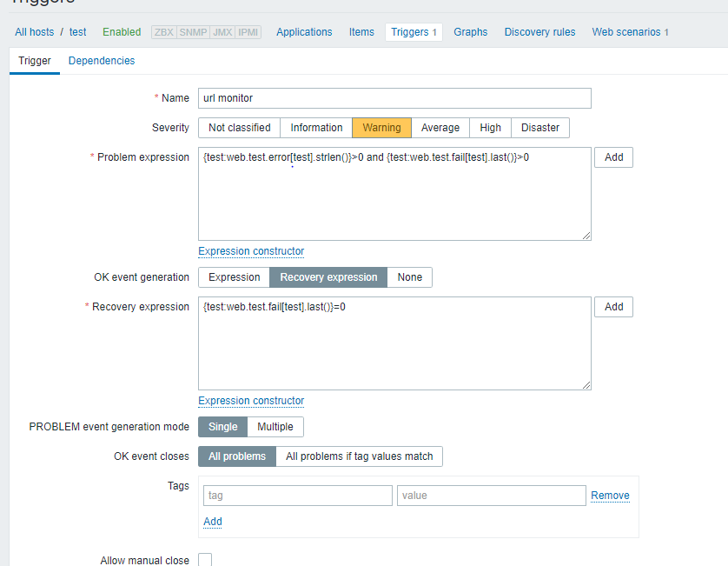728x566 pixels.
Task: Click Add next to Problem expression
Action: coord(613,157)
